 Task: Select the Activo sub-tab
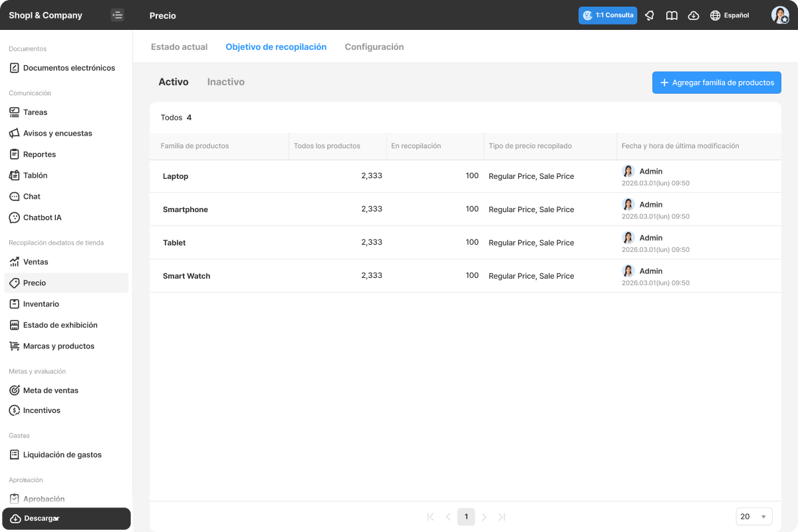pos(174,82)
